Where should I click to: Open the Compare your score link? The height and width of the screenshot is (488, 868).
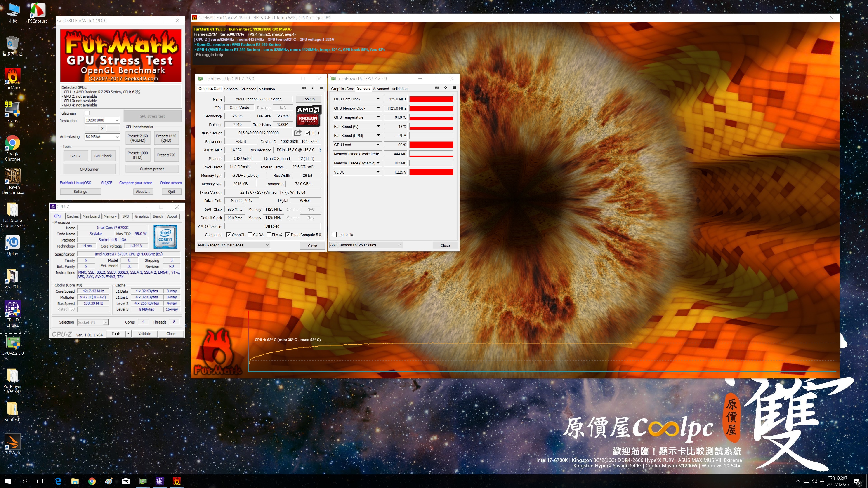(135, 183)
